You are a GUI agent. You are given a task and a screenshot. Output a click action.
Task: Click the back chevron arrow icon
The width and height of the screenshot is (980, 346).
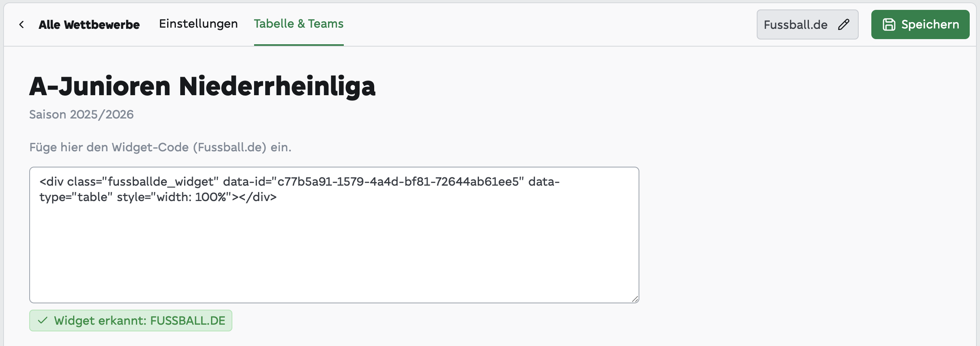[21, 24]
